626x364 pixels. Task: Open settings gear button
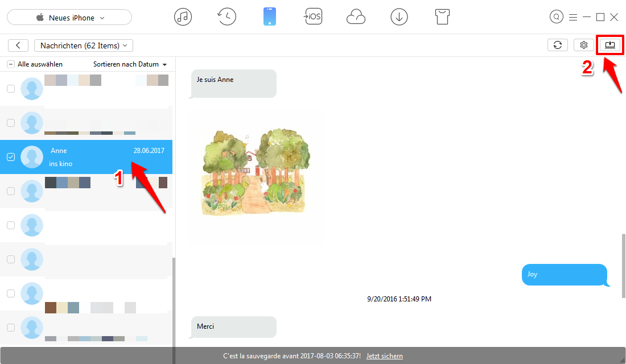(584, 45)
